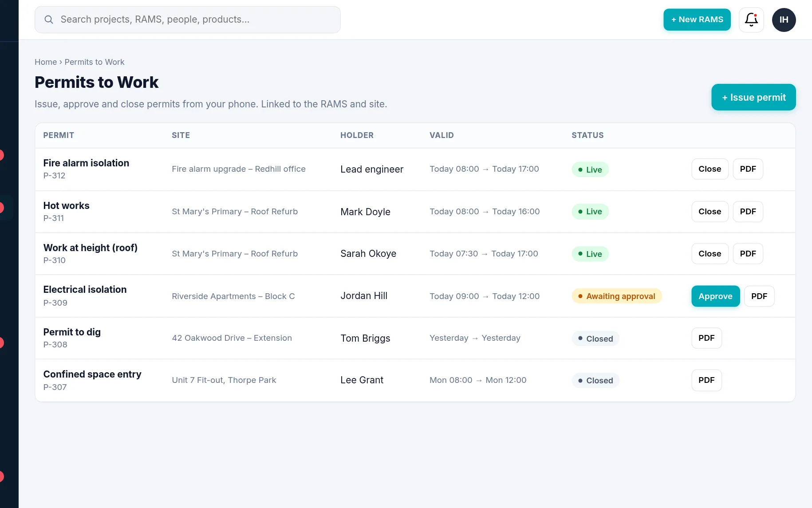Click the Awaiting approval status badge
The image size is (812, 508).
616,296
